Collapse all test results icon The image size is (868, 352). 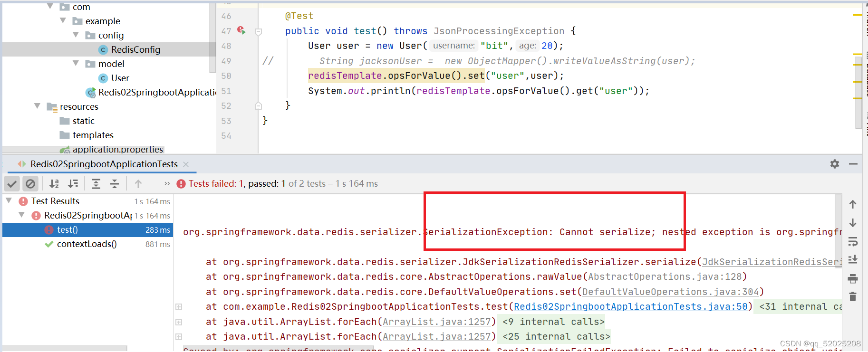[115, 184]
